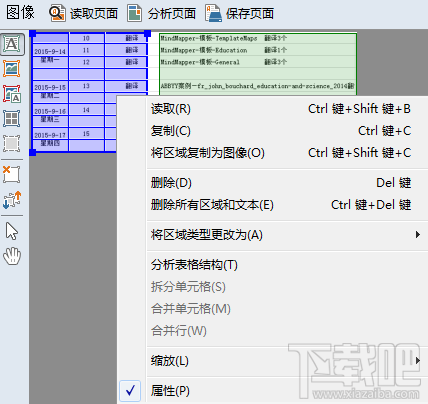Viewport: 428px width, 404px height.
Task: Select the arrow pointer tool
Action: click(x=12, y=231)
